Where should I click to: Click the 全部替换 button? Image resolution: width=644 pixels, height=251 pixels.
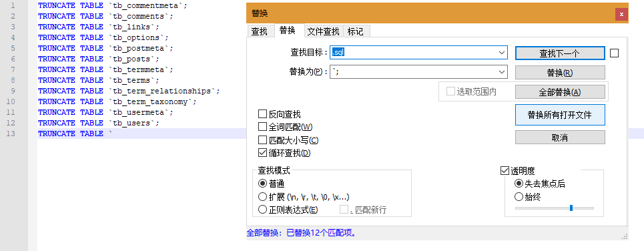coord(560,91)
